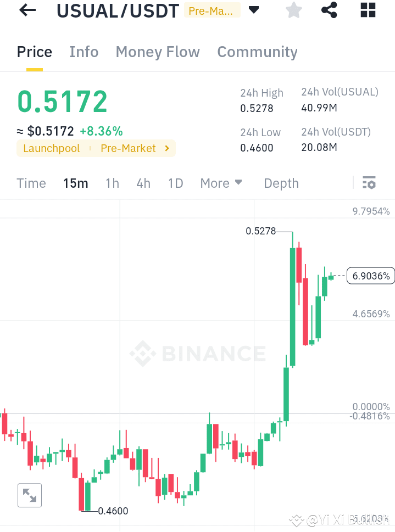Click the 6.9036% price percentage label
Image resolution: width=395 pixels, height=532 pixels.
(x=370, y=276)
